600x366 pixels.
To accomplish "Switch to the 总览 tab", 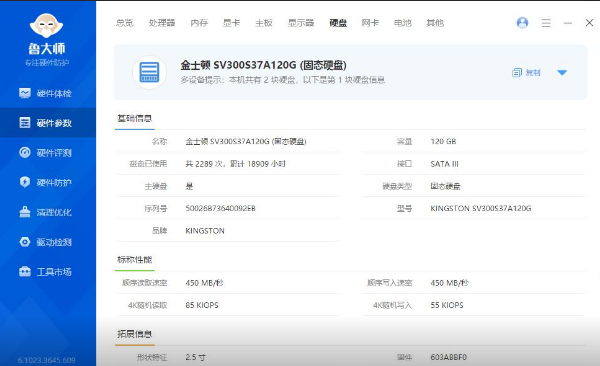I will tap(125, 23).
